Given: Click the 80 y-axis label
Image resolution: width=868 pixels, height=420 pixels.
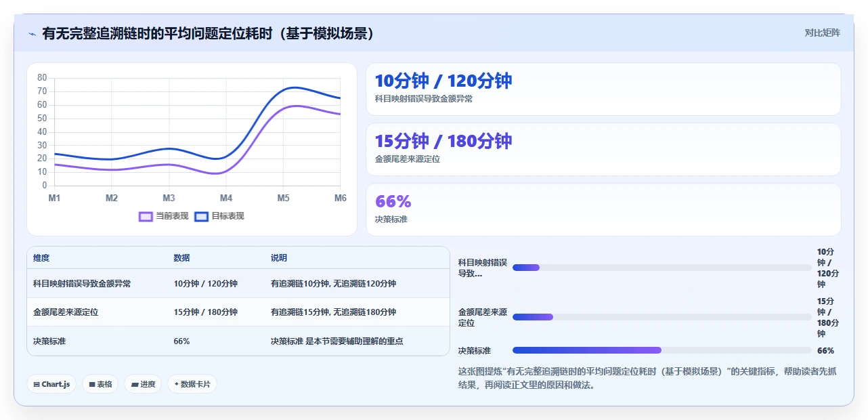Looking at the screenshot, I should [42, 78].
